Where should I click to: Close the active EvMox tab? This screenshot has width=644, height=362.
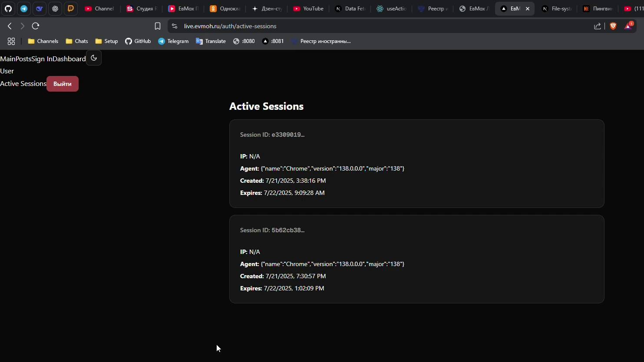click(528, 9)
